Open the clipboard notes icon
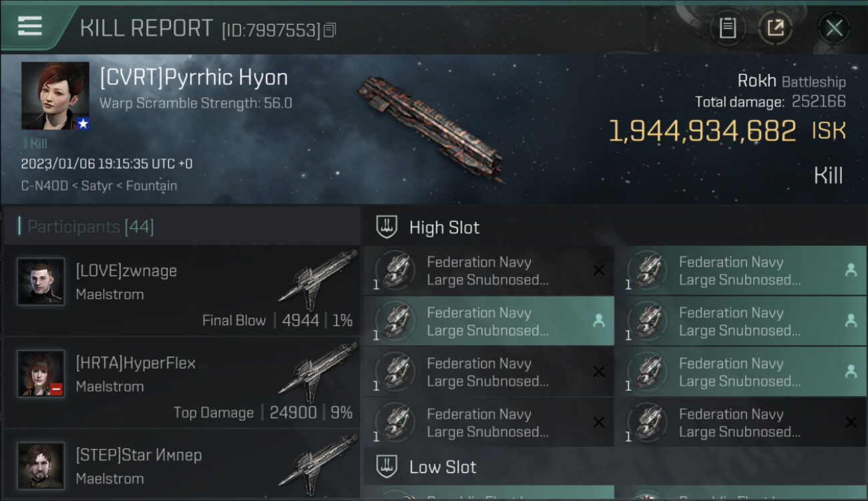Image resolution: width=868 pixels, height=501 pixels. click(x=728, y=28)
